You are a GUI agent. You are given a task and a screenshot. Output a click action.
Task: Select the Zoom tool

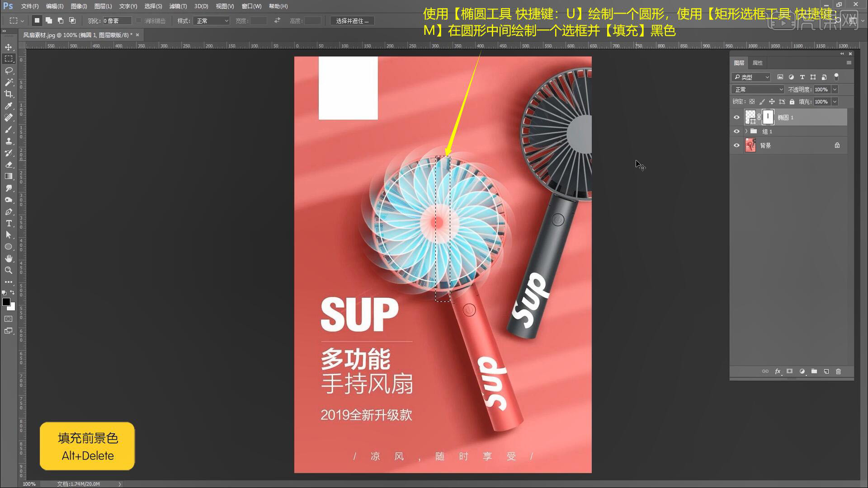point(9,270)
